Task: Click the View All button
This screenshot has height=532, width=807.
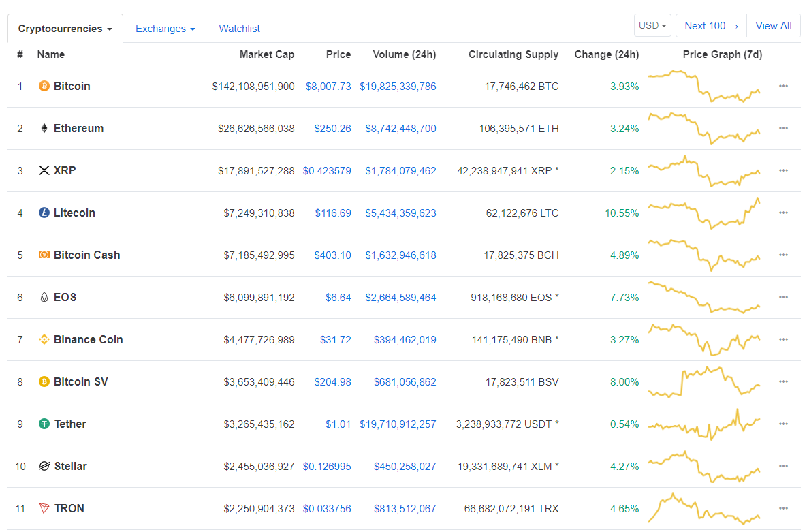Action: [x=774, y=26]
